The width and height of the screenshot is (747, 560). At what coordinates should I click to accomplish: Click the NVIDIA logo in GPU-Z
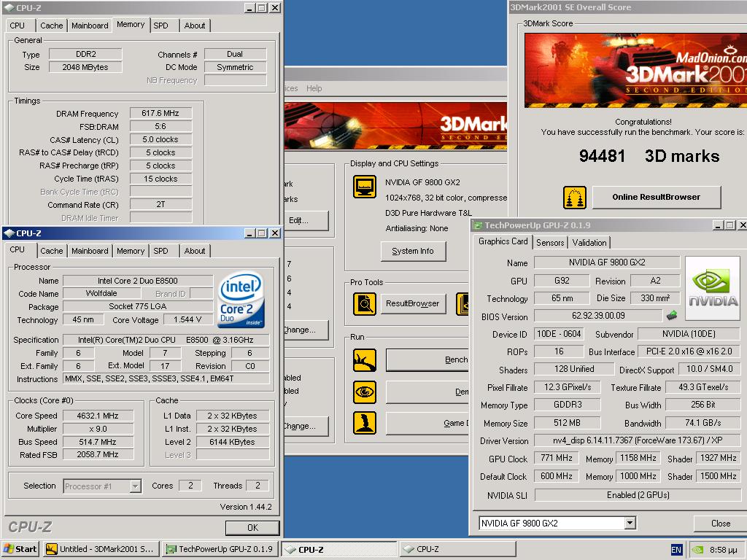pyautogui.click(x=713, y=288)
